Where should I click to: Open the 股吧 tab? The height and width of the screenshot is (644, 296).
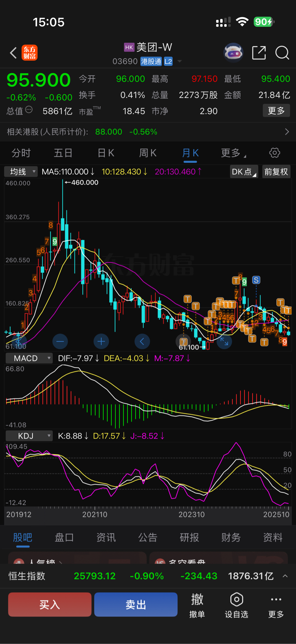[x=23, y=538]
